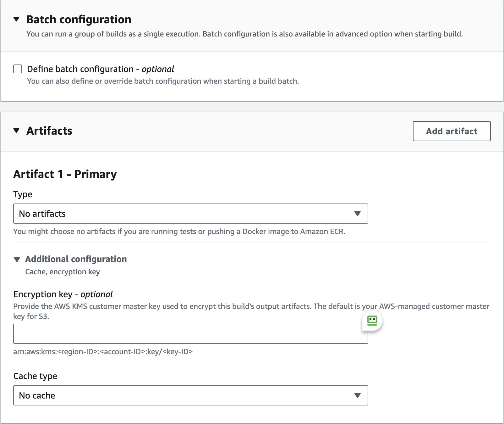Collapse the Artifacts section triangle
The height and width of the screenshot is (424, 504).
click(17, 131)
